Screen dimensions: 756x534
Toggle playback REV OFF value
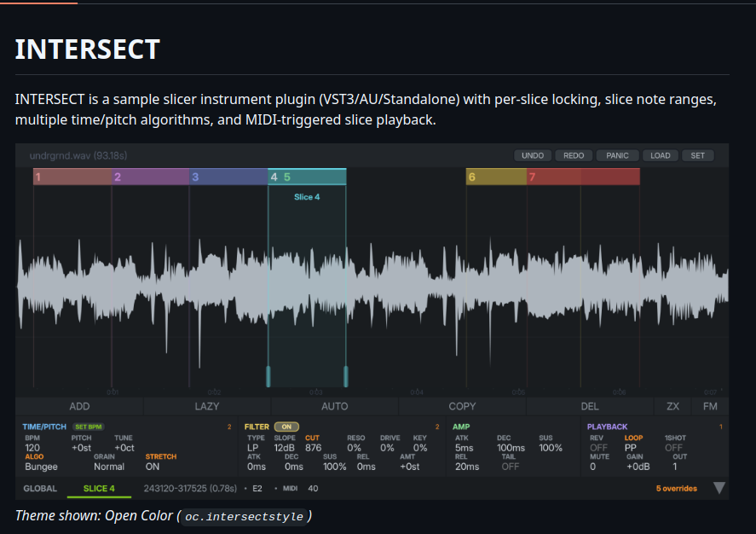click(598, 448)
